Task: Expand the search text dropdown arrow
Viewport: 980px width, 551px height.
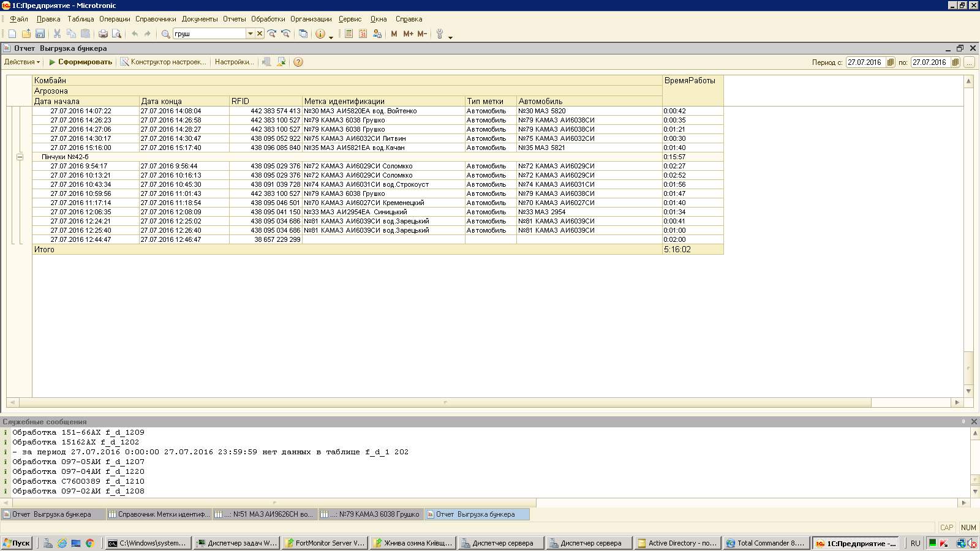Action: tap(250, 34)
